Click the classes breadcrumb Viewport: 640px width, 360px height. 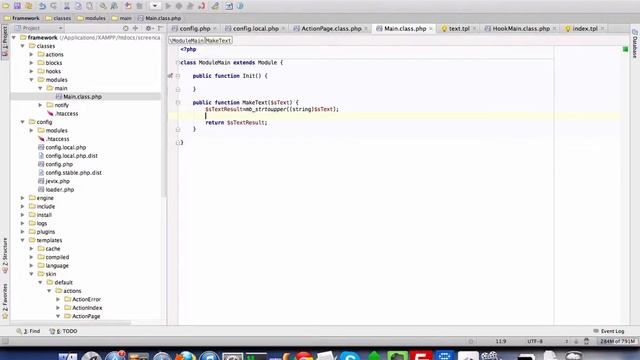click(58, 18)
